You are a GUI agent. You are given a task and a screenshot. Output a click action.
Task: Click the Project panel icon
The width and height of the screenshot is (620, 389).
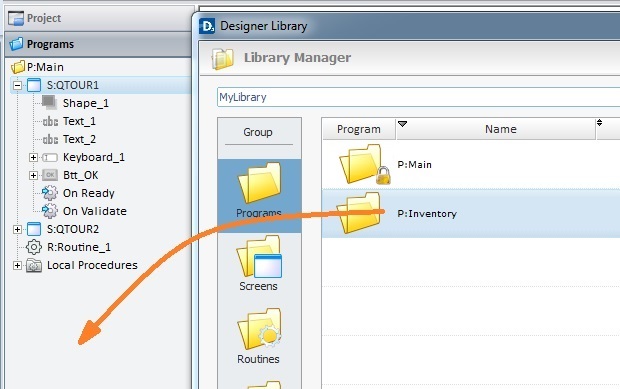[x=16, y=18]
